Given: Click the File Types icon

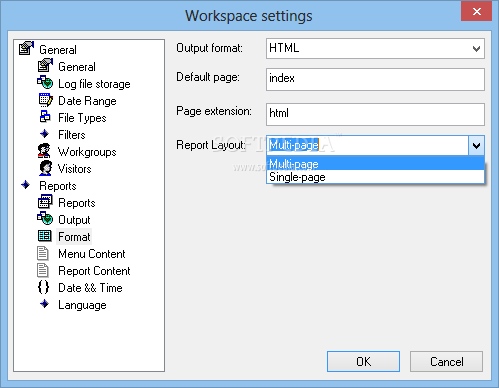Looking at the screenshot, I should tap(45, 116).
